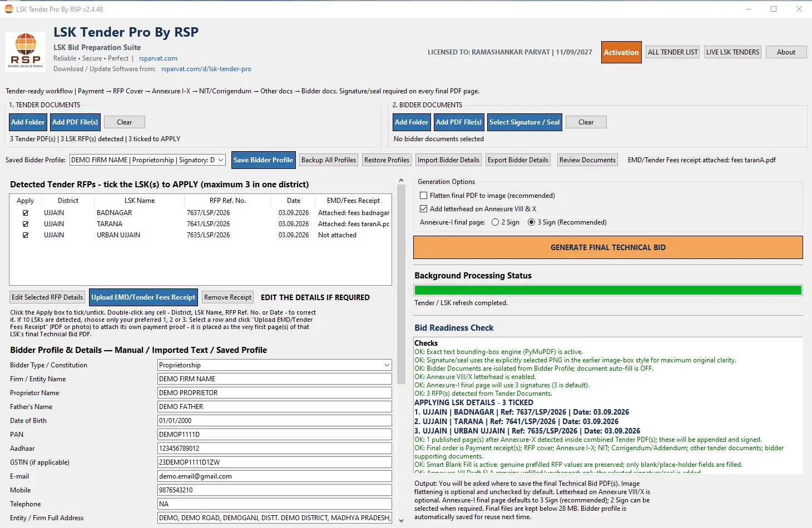The image size is (812, 528).
Task: Open ALL TENDER LIST
Action: pyautogui.click(x=672, y=52)
